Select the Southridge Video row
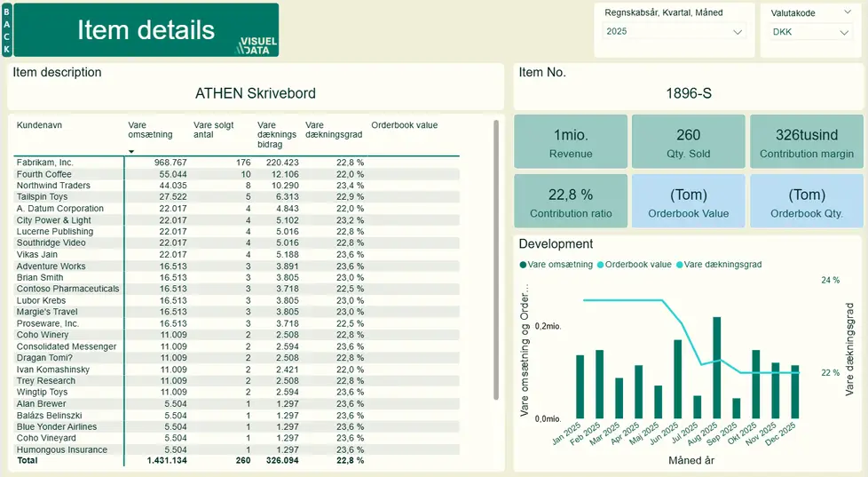Image resolution: width=868 pixels, height=477 pixels. point(236,243)
